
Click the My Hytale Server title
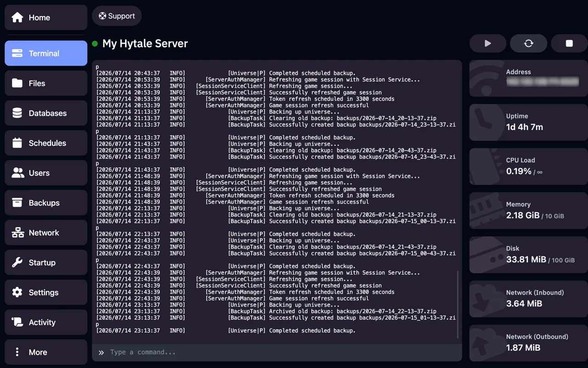[145, 44]
